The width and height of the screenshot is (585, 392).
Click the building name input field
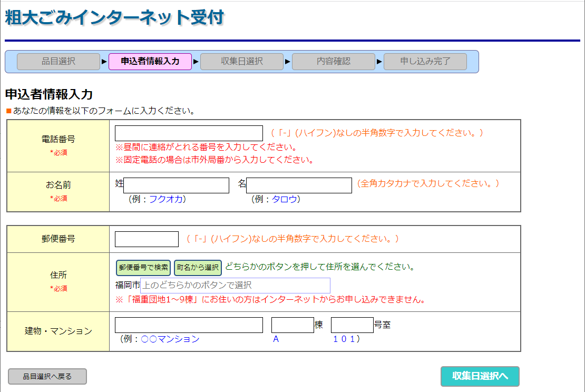(x=189, y=325)
